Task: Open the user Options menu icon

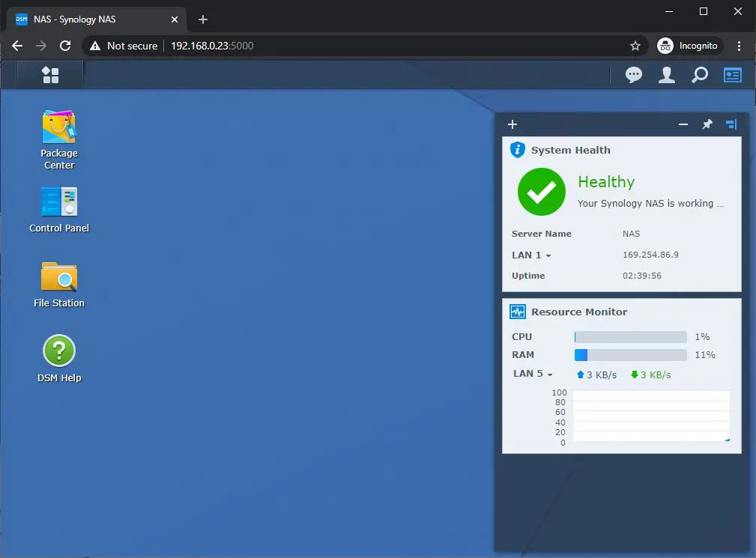Action: click(666, 75)
